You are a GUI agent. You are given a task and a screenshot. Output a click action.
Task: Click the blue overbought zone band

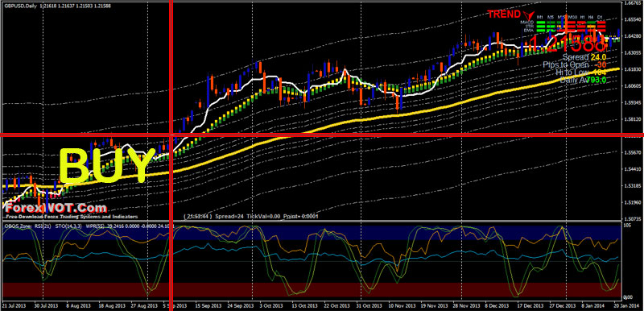tap(312, 232)
